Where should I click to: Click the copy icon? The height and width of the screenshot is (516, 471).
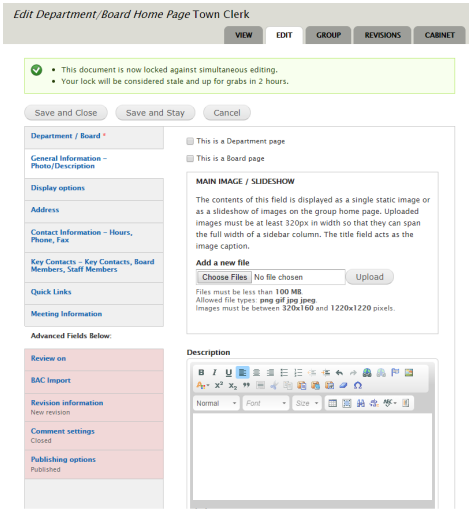click(x=288, y=385)
